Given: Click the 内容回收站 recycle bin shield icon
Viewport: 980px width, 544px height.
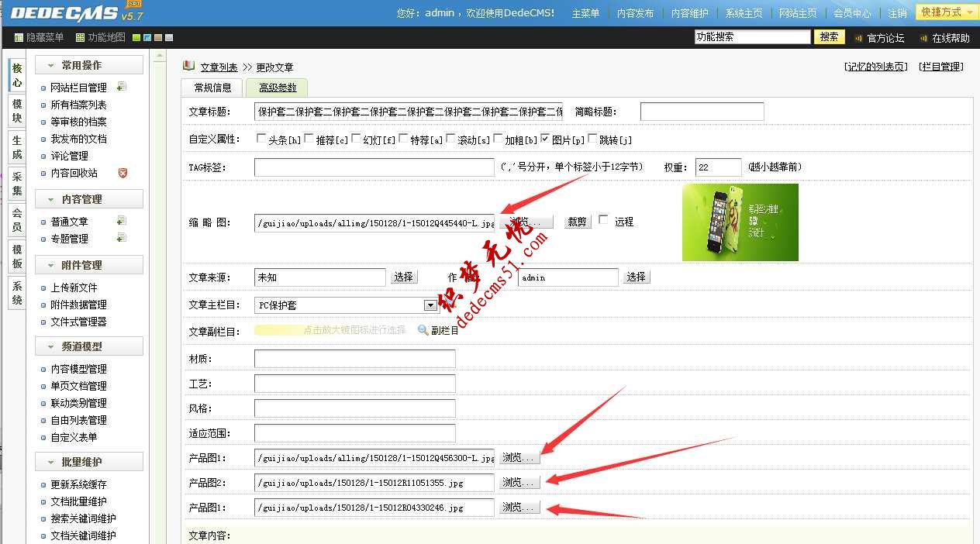Looking at the screenshot, I should [122, 173].
